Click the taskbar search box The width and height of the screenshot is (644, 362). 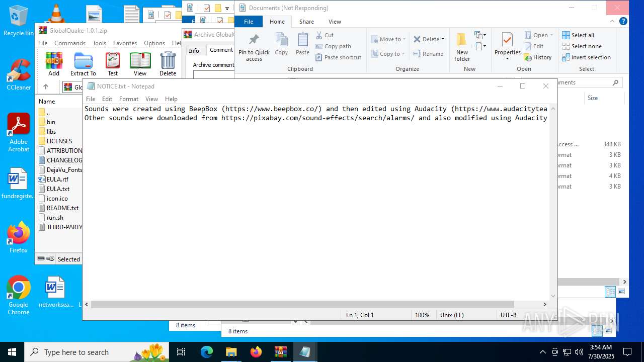(97, 352)
